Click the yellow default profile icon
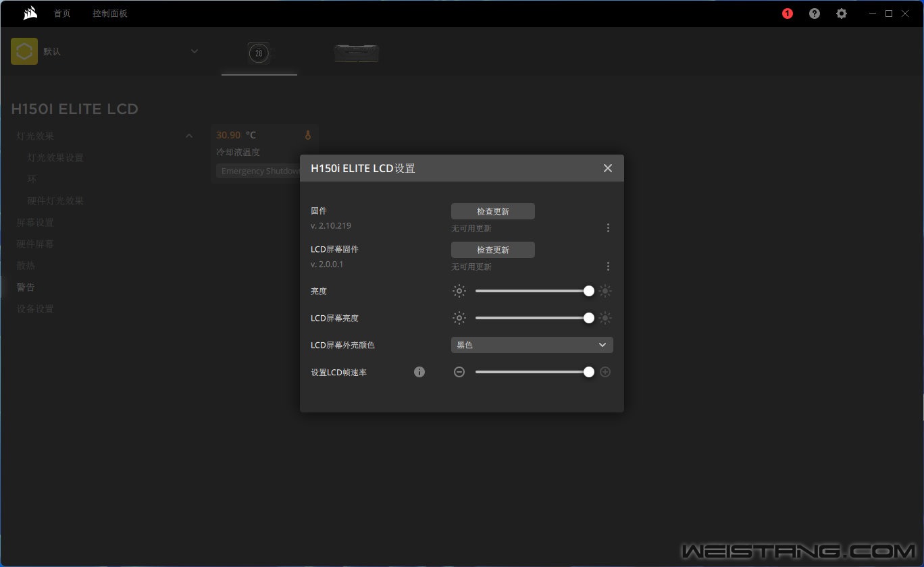This screenshot has width=924, height=567. [24, 51]
